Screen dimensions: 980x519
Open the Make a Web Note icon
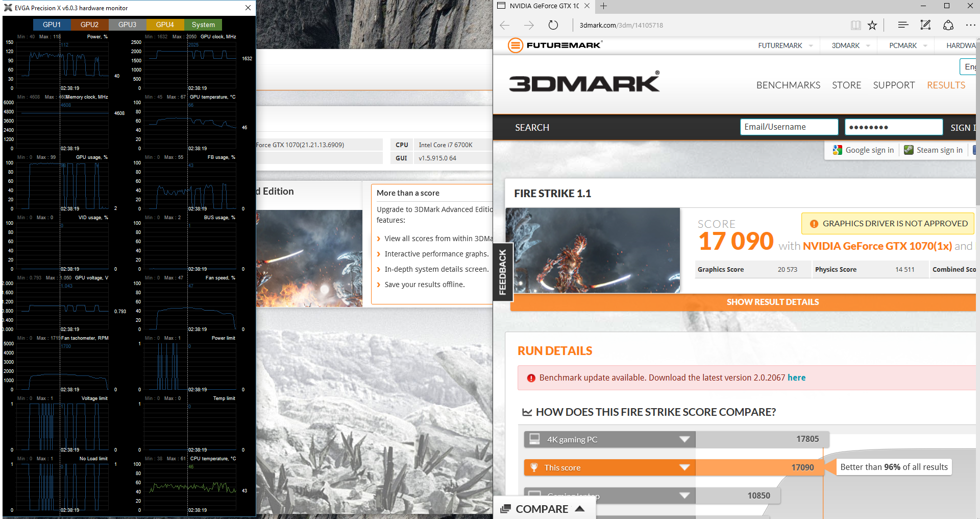click(x=925, y=25)
